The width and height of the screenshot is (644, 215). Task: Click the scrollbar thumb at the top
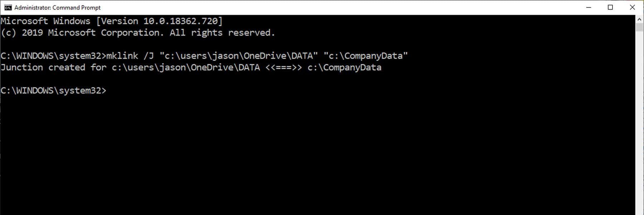(x=639, y=27)
